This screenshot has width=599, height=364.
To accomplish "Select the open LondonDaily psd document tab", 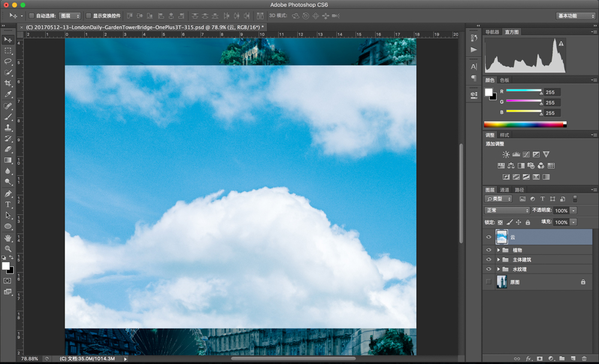I will [144, 27].
